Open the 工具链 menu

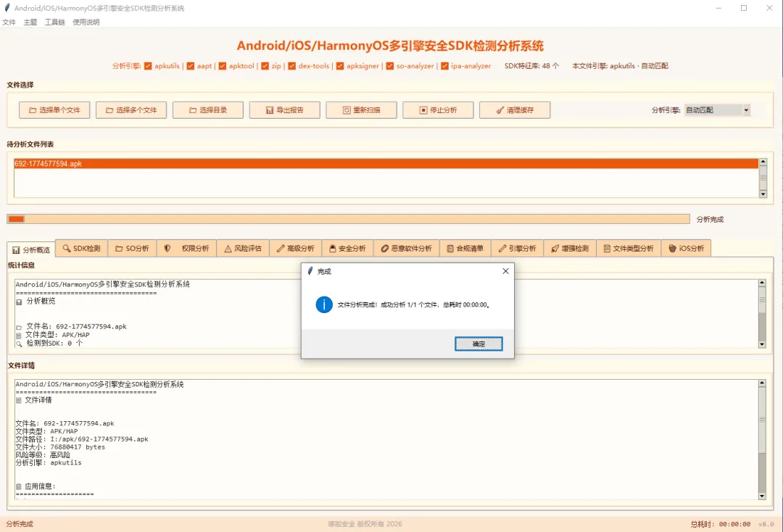[x=55, y=22]
